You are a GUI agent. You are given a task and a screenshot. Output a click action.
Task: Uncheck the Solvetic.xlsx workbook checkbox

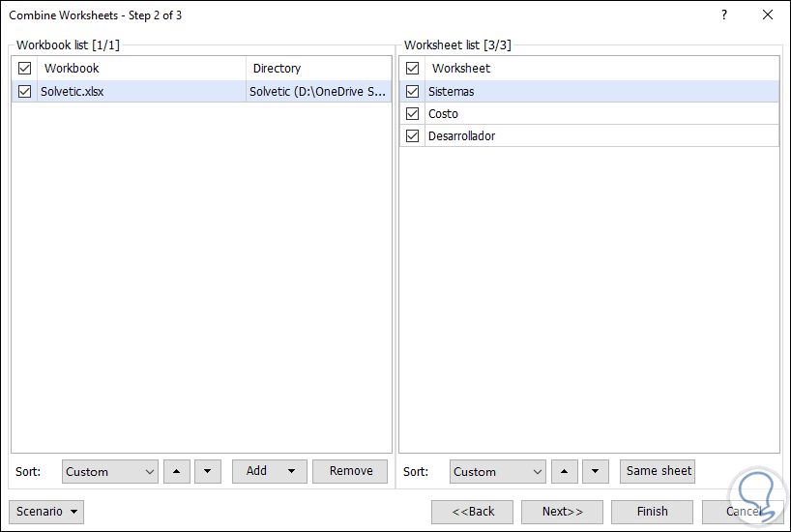(x=25, y=91)
